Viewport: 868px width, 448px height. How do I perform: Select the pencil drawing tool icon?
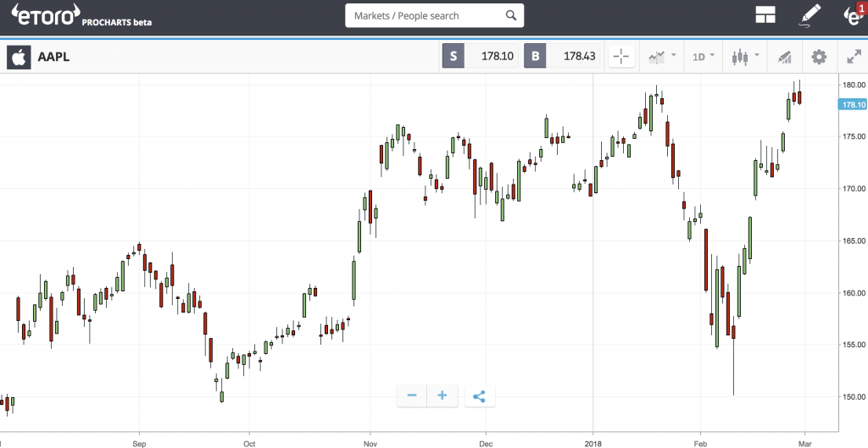[x=810, y=15]
